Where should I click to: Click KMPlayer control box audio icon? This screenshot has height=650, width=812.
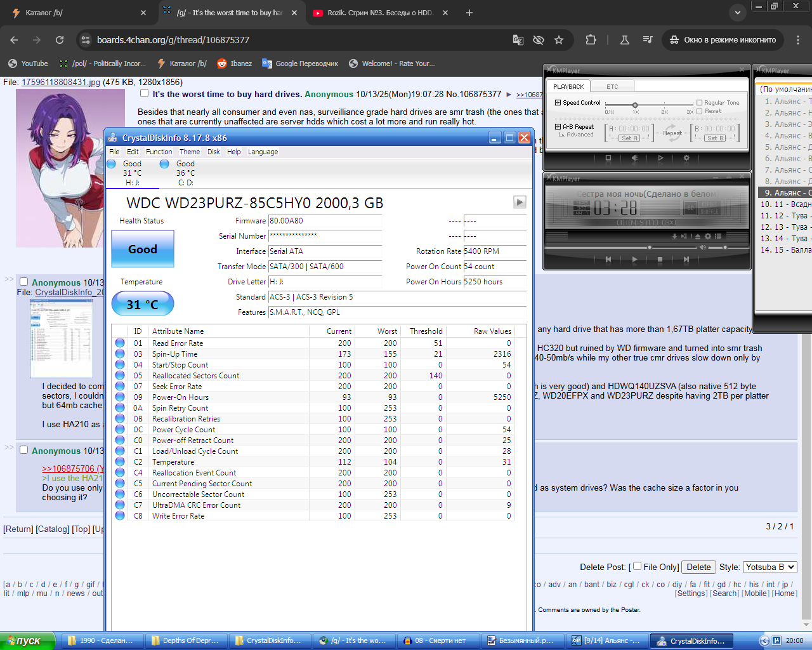tap(634, 157)
